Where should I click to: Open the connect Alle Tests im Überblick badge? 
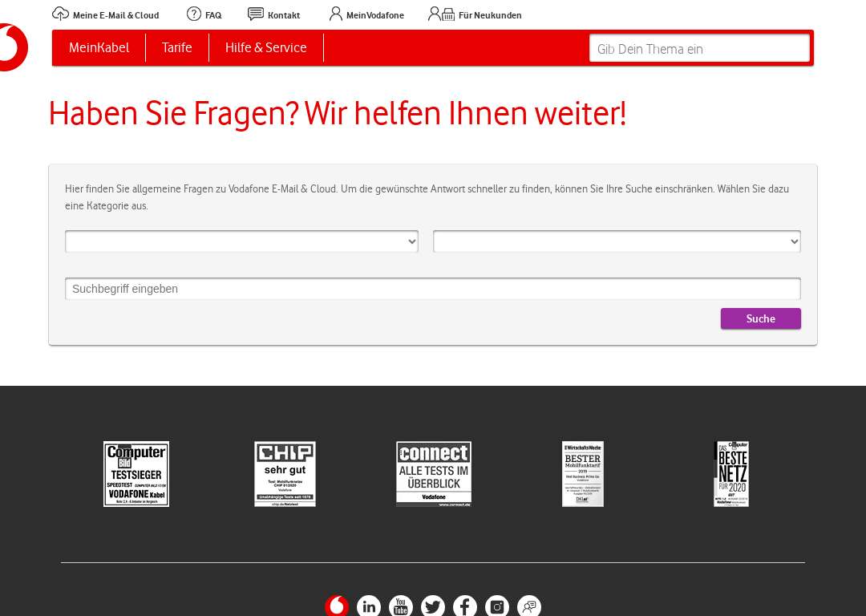tap(434, 474)
